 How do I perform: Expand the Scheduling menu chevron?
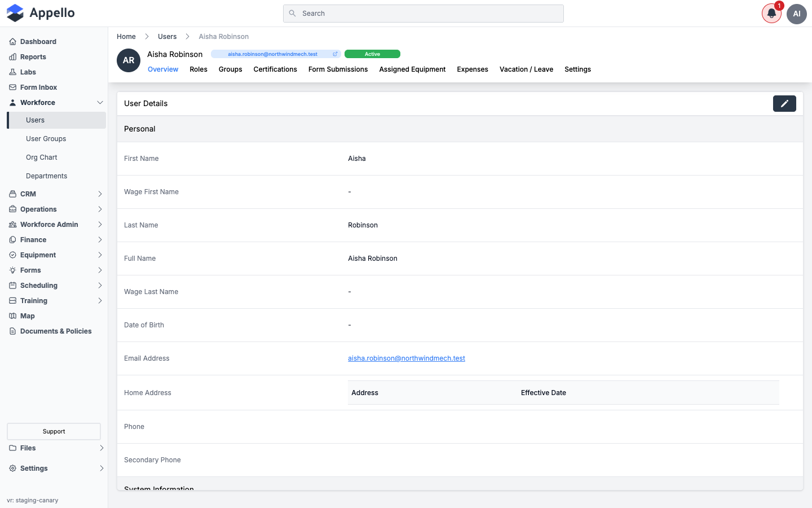(100, 286)
